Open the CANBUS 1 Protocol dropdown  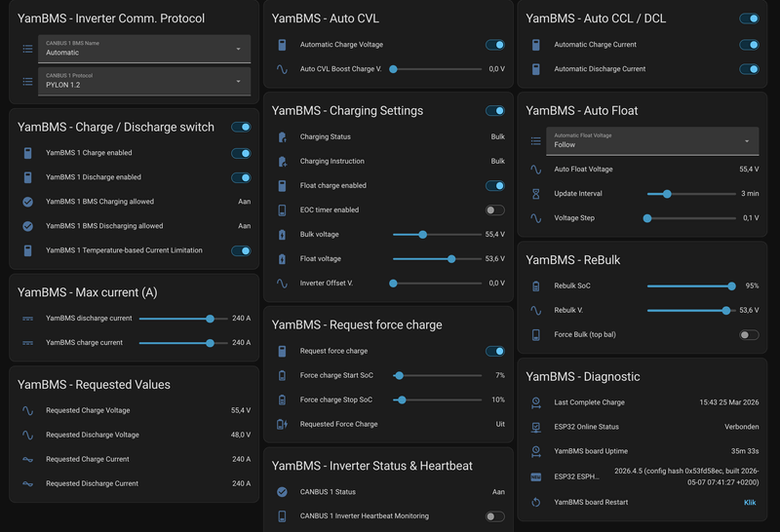point(144,81)
